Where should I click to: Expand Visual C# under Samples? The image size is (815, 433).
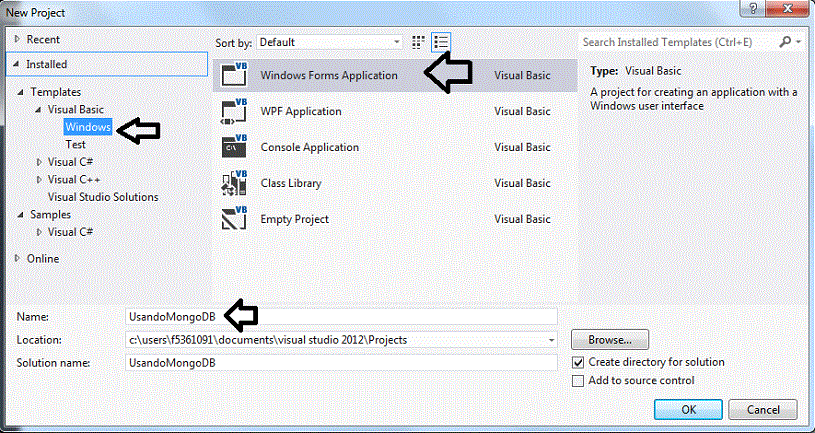[x=39, y=232]
